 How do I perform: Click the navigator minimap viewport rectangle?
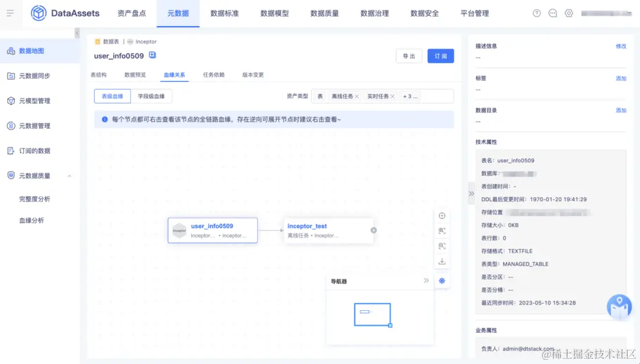coord(372,314)
